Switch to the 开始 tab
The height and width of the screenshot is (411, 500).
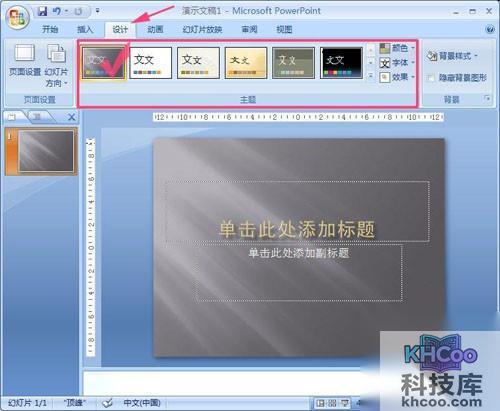(x=50, y=29)
